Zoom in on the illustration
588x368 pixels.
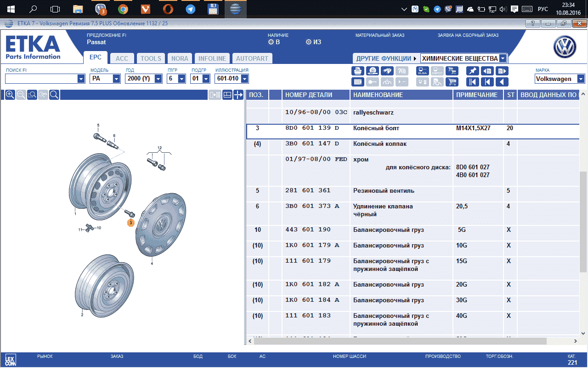coord(10,95)
